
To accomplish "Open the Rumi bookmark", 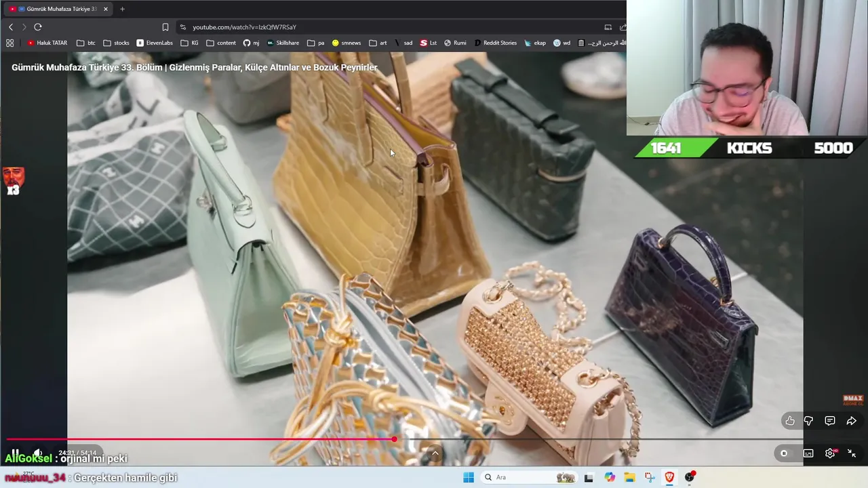I will point(455,43).
